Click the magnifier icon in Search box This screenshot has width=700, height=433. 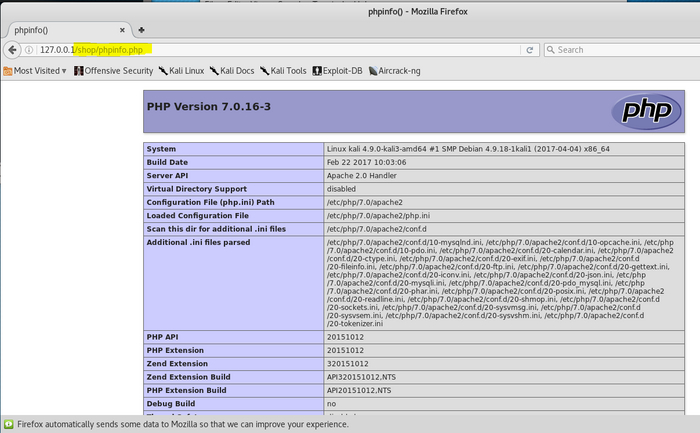(551, 49)
